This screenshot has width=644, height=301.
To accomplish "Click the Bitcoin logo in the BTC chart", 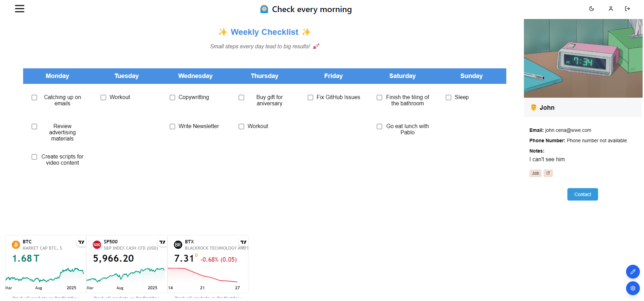I will click(x=15, y=244).
